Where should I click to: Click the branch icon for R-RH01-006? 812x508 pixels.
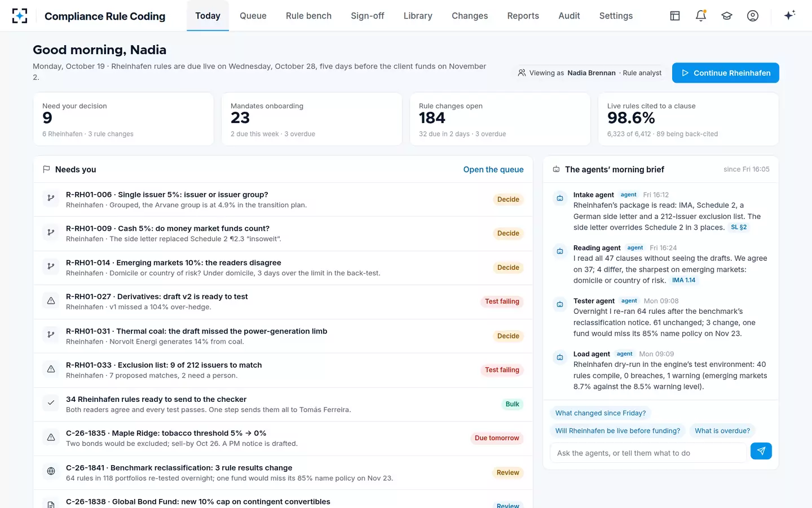[51, 198]
